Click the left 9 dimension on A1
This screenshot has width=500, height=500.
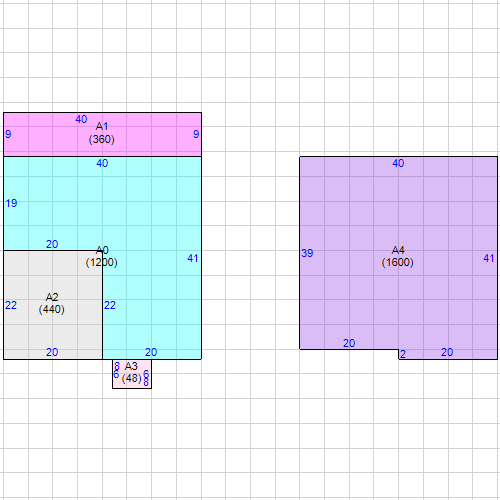pos(8,134)
